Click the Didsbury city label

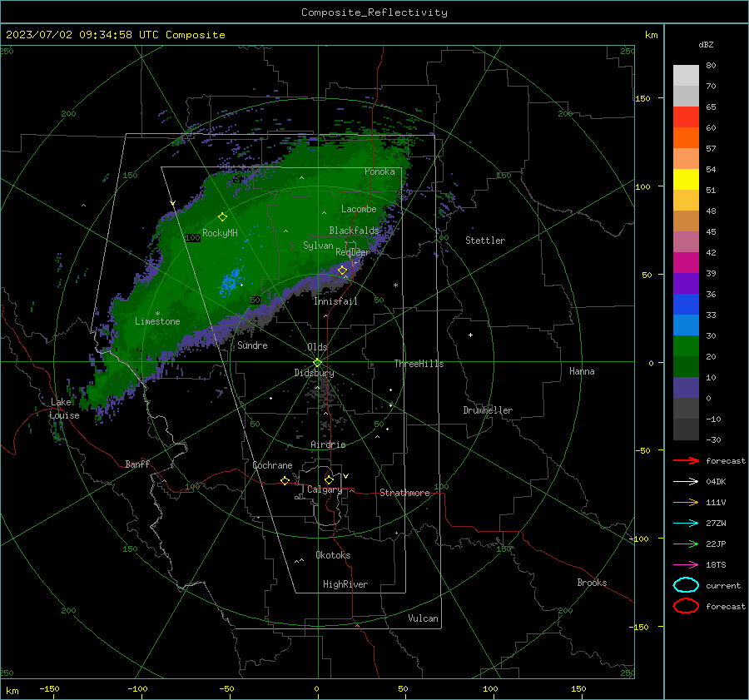(314, 373)
